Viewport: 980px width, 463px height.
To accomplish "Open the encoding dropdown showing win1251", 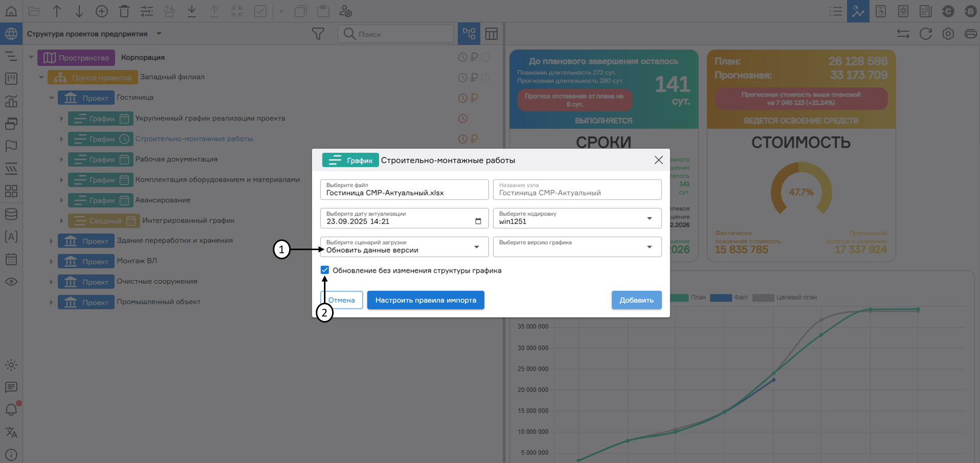I will click(x=576, y=218).
